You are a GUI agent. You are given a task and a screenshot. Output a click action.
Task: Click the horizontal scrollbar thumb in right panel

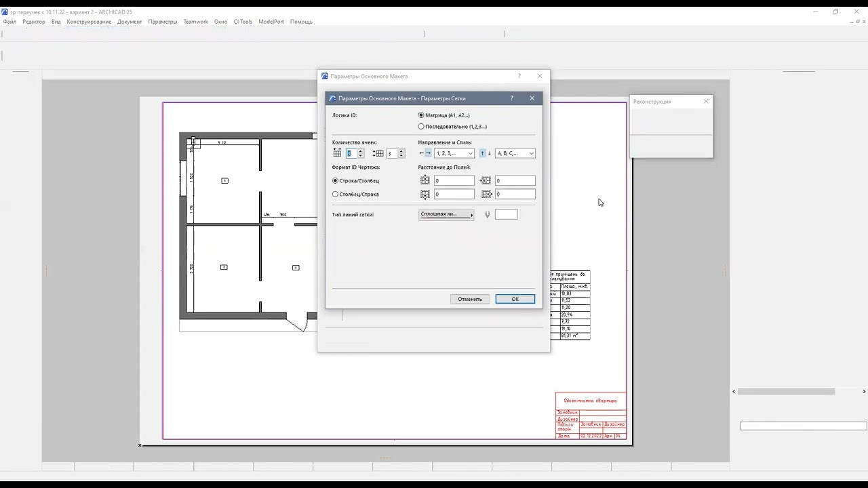click(787, 392)
